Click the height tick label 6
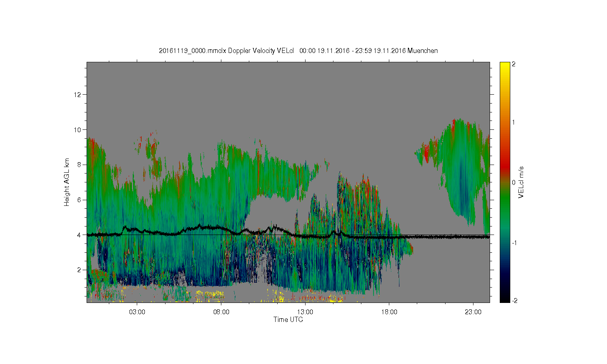Image resolution: width=607 pixels, height=364 pixels. click(x=80, y=200)
